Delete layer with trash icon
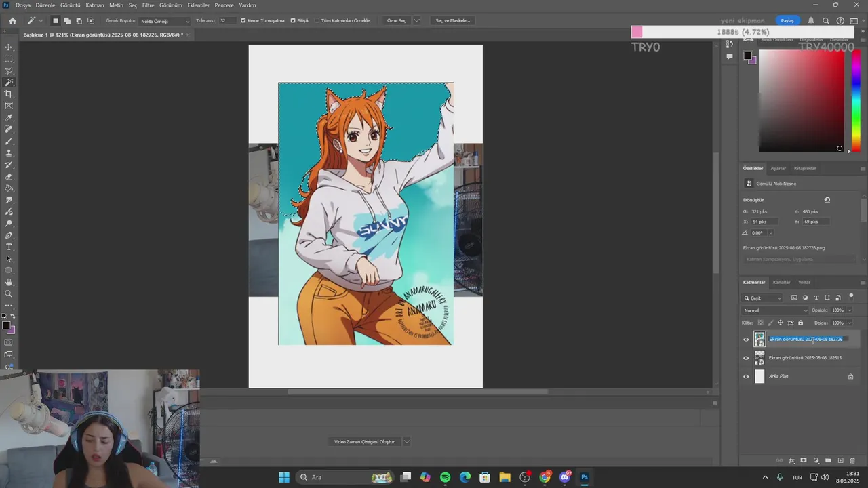The height and width of the screenshot is (488, 868). (x=852, y=460)
